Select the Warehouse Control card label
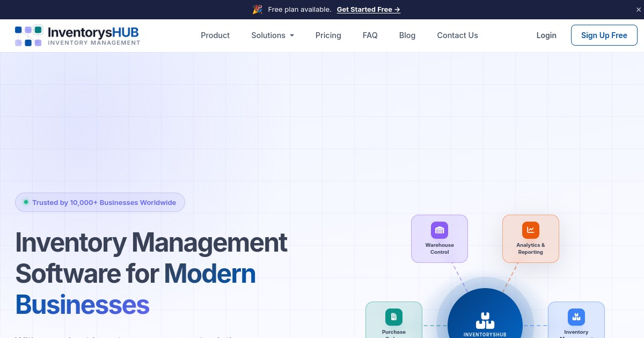 [x=440, y=248]
